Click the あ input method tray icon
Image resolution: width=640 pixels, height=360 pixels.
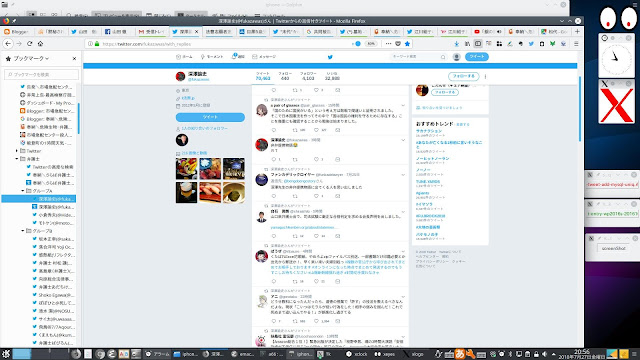tap(460, 354)
